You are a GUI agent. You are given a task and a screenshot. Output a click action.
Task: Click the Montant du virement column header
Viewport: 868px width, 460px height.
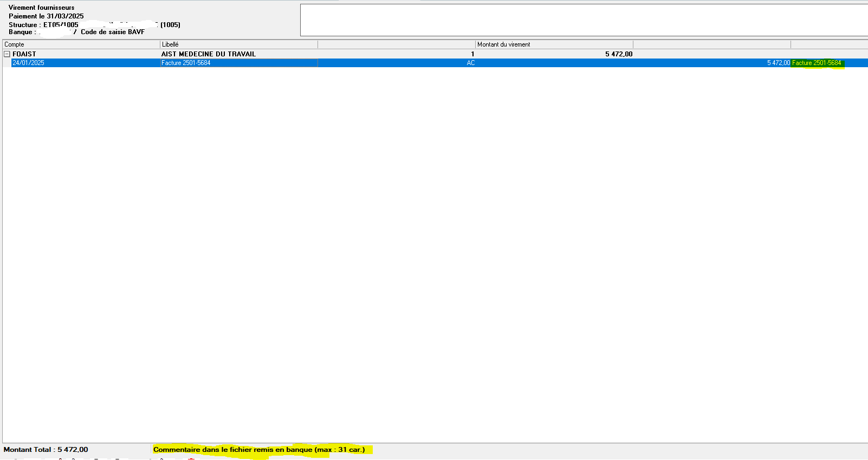[x=503, y=44]
